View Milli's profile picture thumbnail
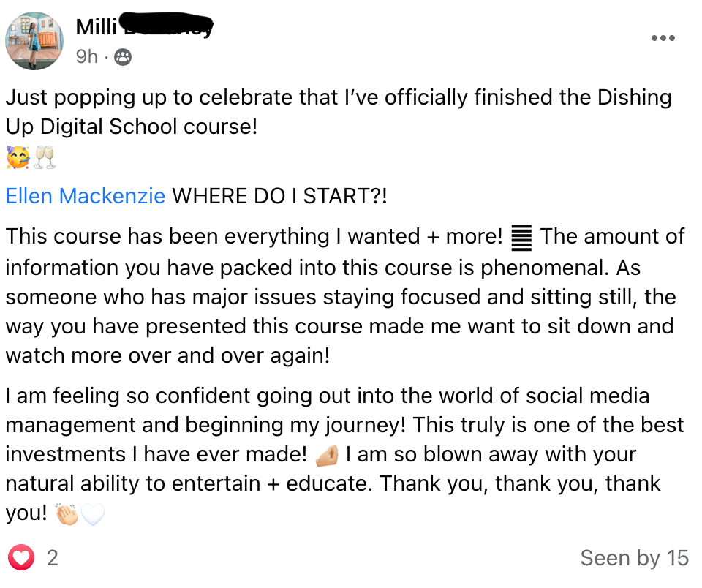 coord(34,41)
